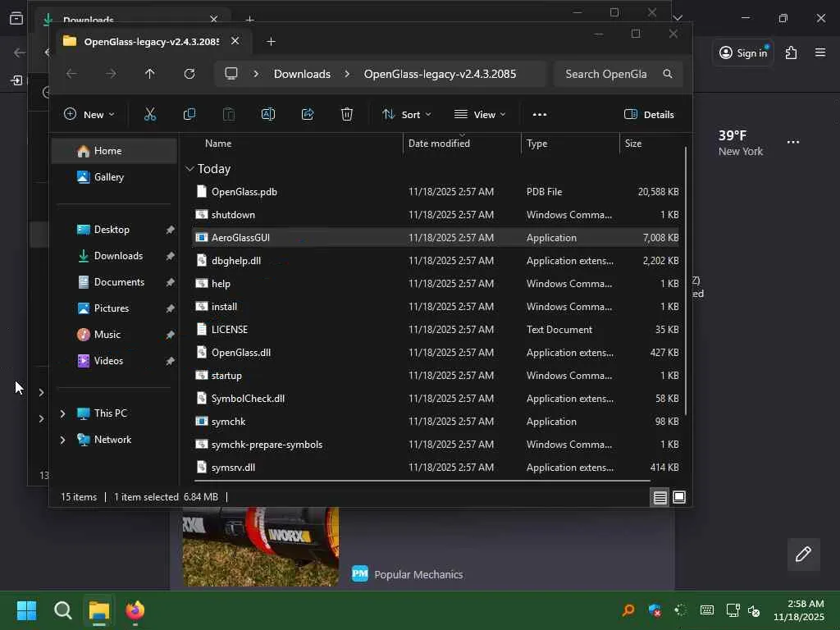Click the search magnifier in Explorer search box
840x630 pixels.
click(x=668, y=74)
